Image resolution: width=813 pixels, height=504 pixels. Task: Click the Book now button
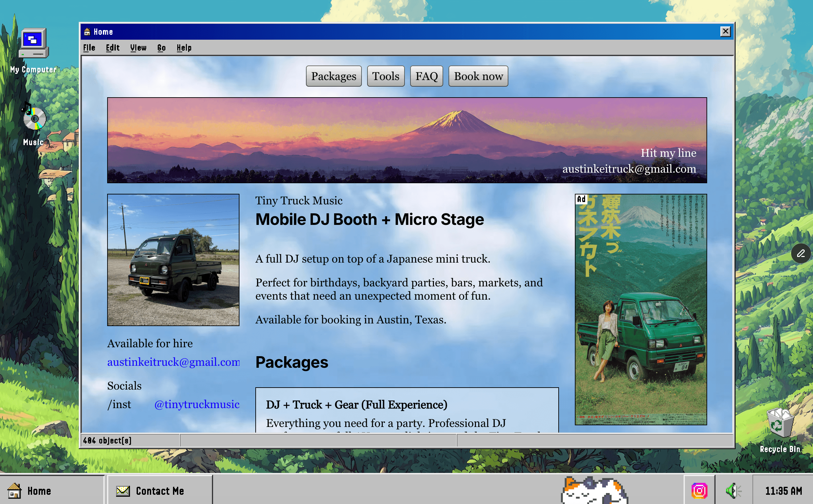point(478,76)
